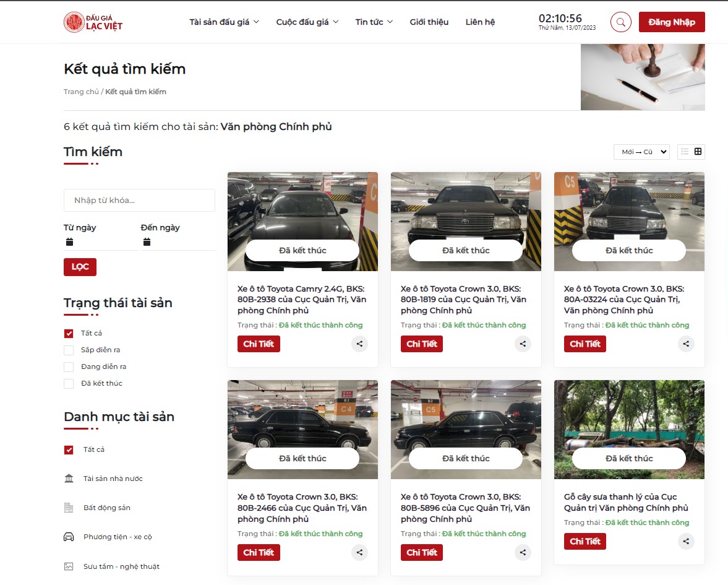Select the Bất động sản category label
728x585 pixels.
107,508
